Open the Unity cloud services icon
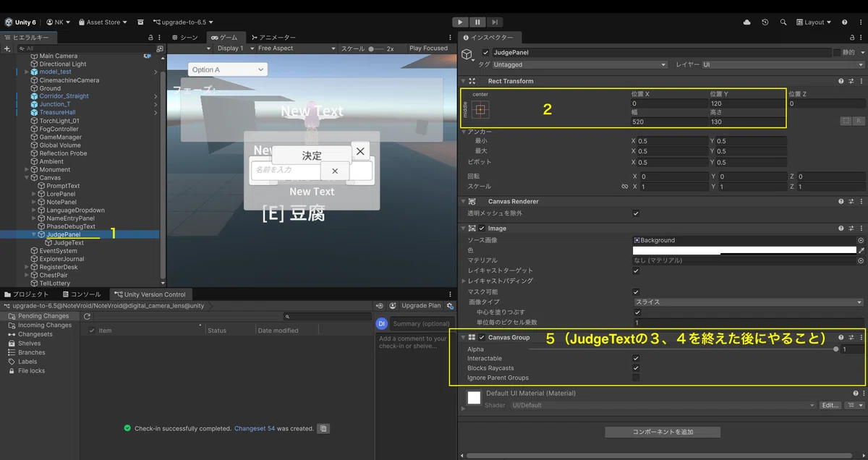The image size is (868, 460). (x=747, y=22)
